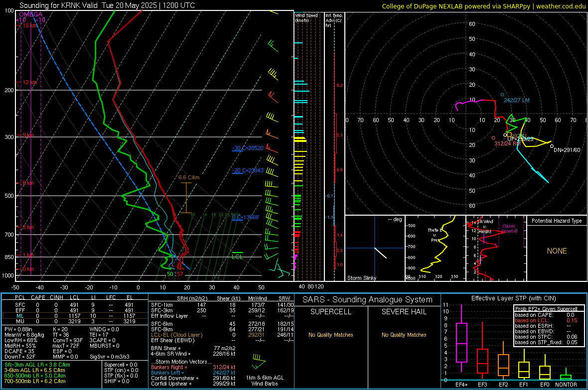588x390 pixels.
Task: Click the blue 'Bunkers Left =' label
Action: 167,373
